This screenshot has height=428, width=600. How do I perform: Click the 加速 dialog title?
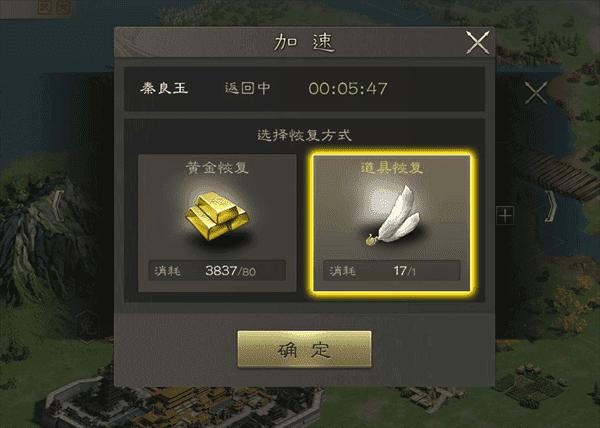[304, 42]
